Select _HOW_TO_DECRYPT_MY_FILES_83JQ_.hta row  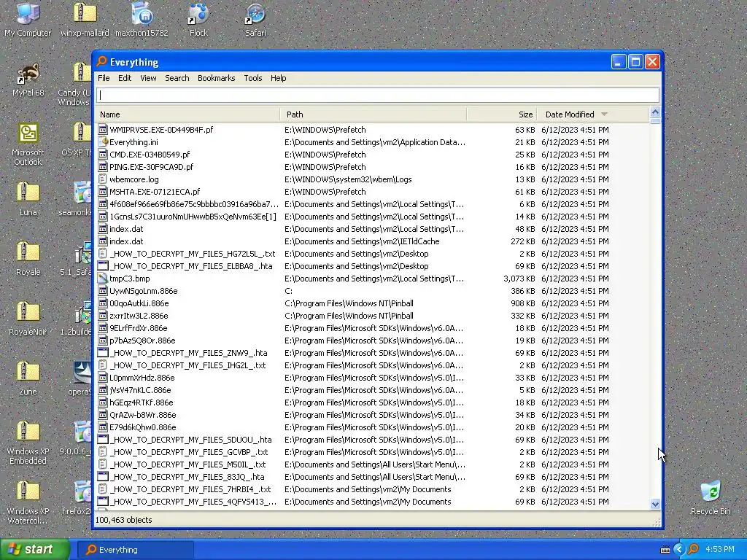373,477
